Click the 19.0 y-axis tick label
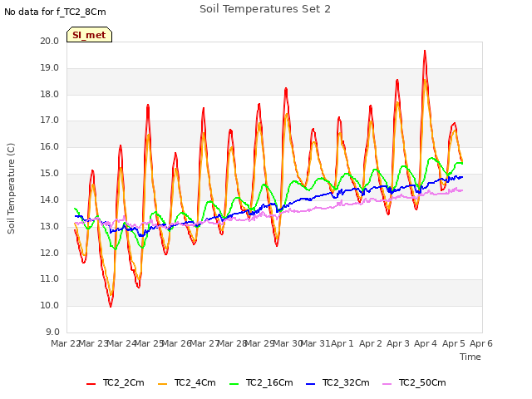This screenshot has width=532, height=399. [x=50, y=68]
